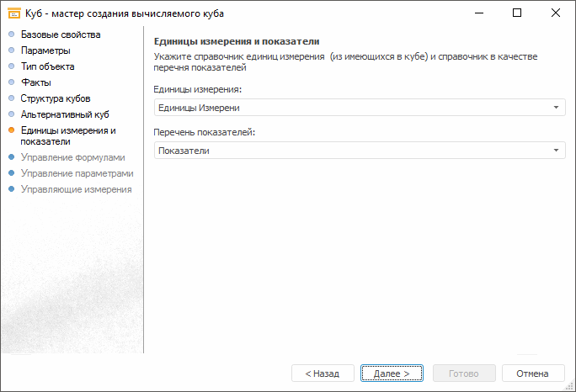Screen dimensions: 576x392
Task: Expand the Перечень показателей dropdown arrow
Action: coord(557,151)
